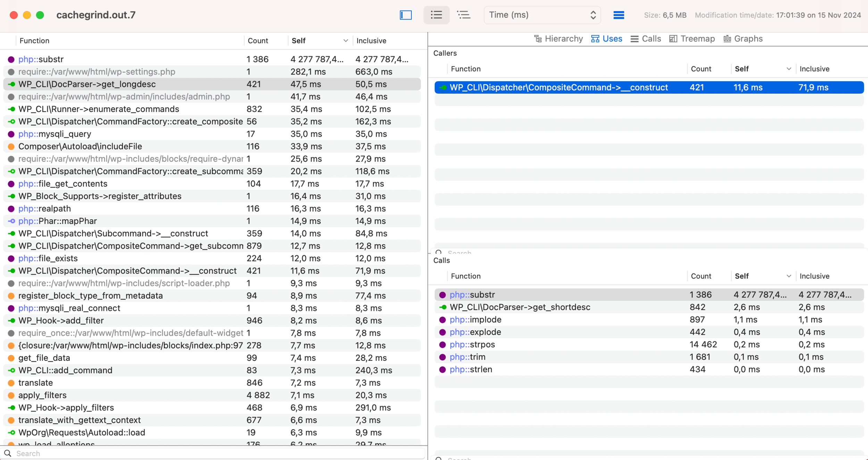
Task: Click orange dot icon beside Composer\Autoload\includeFile
Action: pos(11,146)
